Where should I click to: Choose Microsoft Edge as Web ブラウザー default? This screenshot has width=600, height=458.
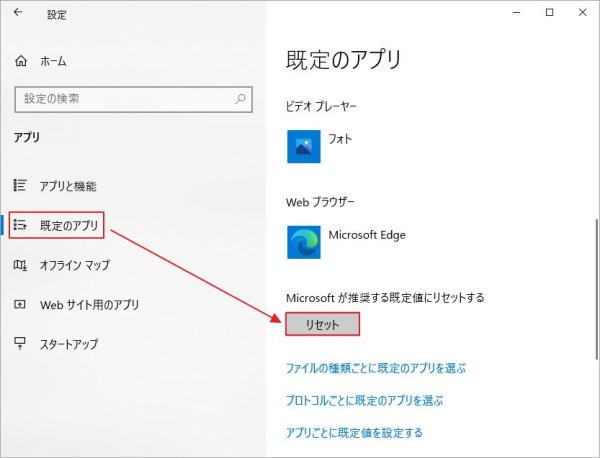point(346,242)
